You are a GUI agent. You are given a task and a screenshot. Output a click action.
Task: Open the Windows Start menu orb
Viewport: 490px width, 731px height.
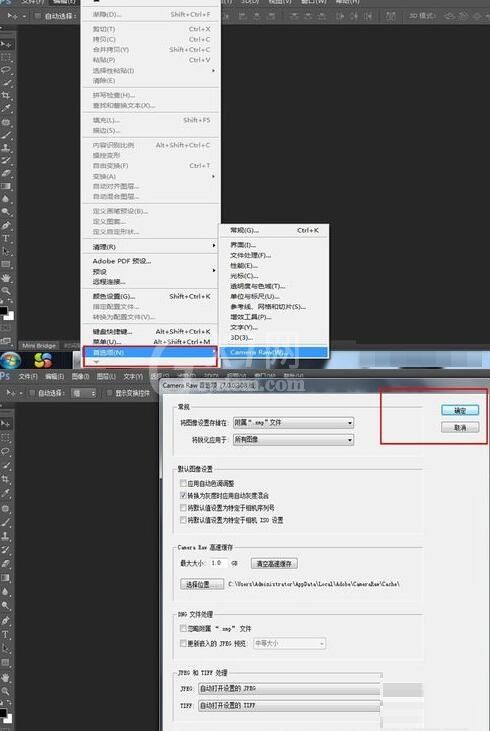point(11,360)
